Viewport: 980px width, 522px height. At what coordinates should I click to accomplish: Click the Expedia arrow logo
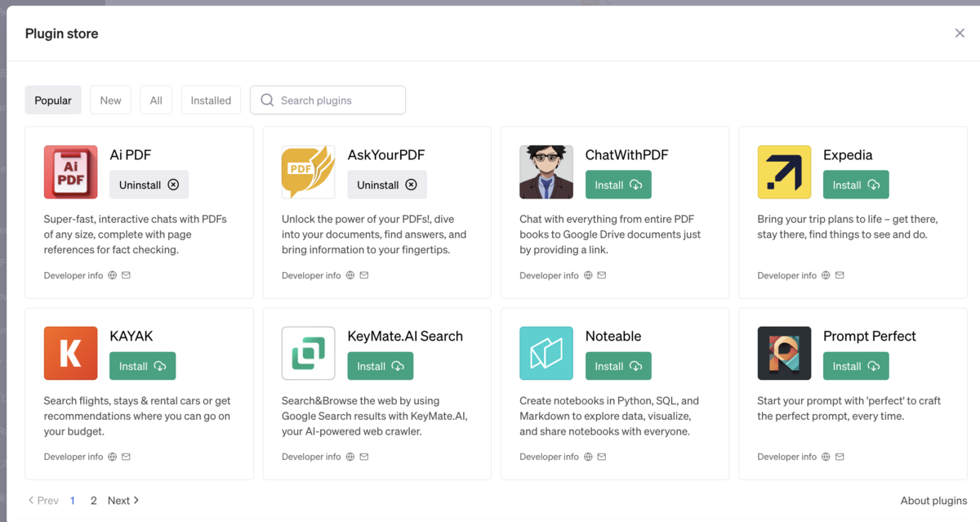[x=784, y=172]
